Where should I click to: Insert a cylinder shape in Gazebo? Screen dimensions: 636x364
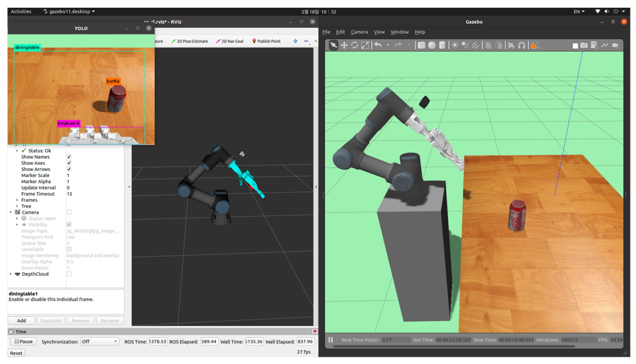[442, 45]
